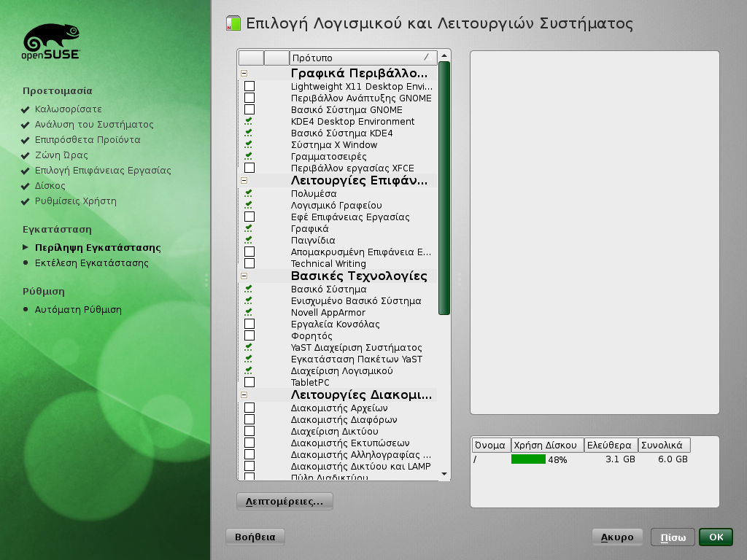Click install checkmark icon for Διαχείριση Λογισμικού
Viewport: 747px width, 560px height.
[x=248, y=370]
